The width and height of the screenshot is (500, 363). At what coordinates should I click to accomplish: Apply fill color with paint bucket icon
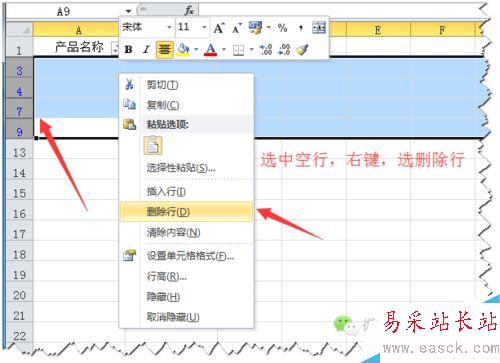(183, 50)
